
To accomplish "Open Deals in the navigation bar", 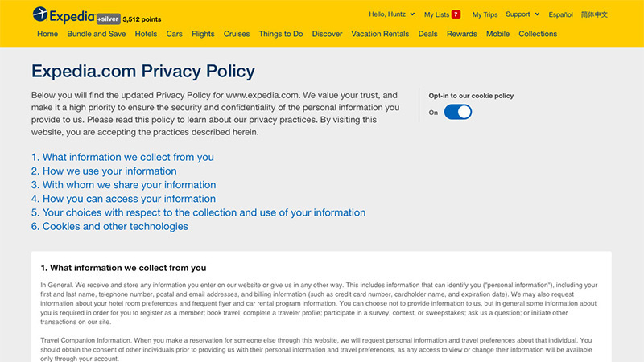I will coord(427,34).
